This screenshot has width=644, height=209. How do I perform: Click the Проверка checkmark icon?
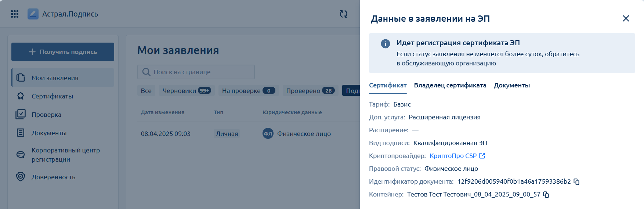(21, 114)
